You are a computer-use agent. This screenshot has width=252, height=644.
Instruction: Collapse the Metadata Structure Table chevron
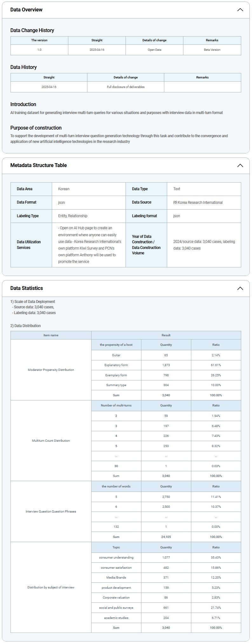(240, 165)
